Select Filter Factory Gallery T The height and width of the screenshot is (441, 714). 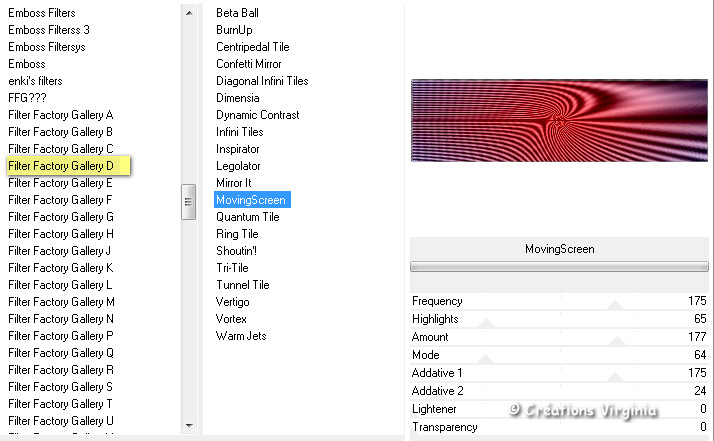click(60, 404)
